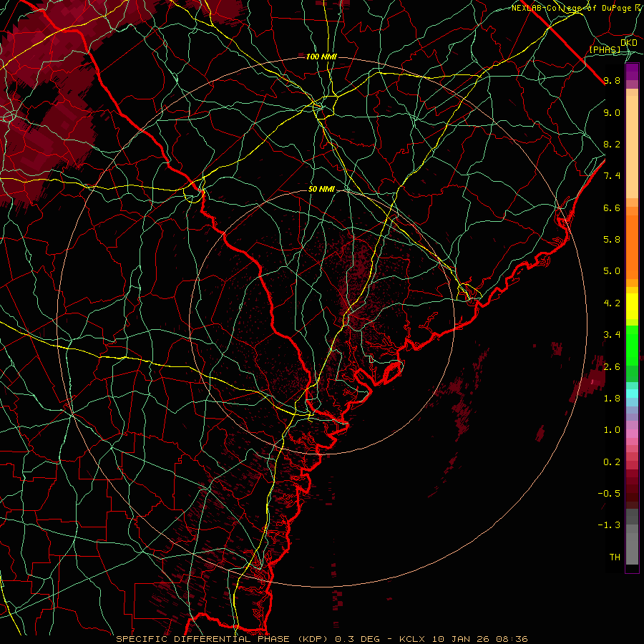
Task: Click the "KCLX" radar site identifier
Action: [x=412, y=639]
